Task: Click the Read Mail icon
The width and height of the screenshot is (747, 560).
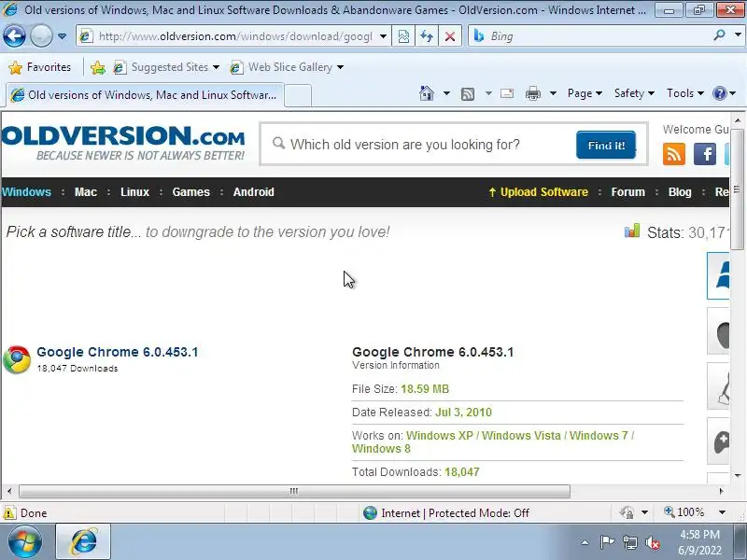Action: click(507, 93)
